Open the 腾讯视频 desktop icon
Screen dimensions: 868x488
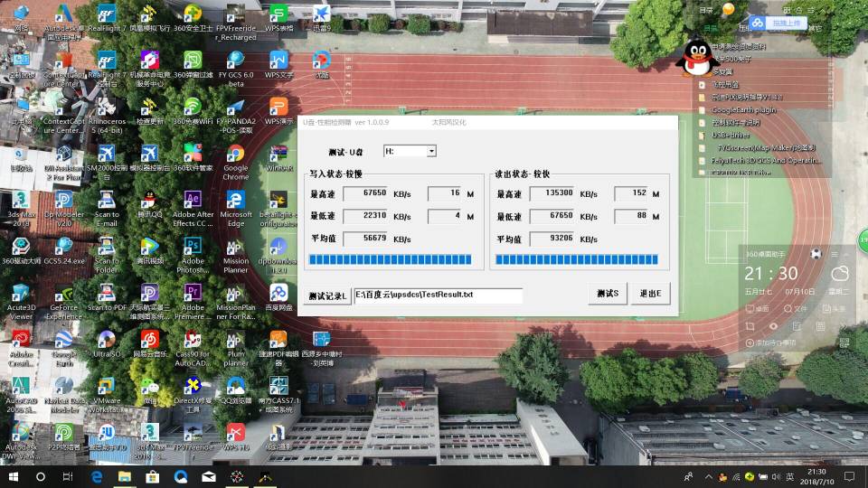tap(149, 250)
